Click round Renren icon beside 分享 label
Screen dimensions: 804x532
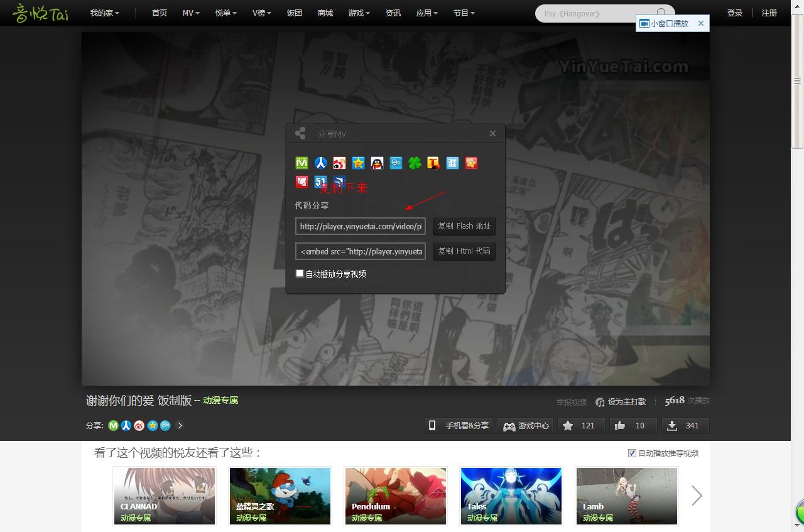coord(126,425)
